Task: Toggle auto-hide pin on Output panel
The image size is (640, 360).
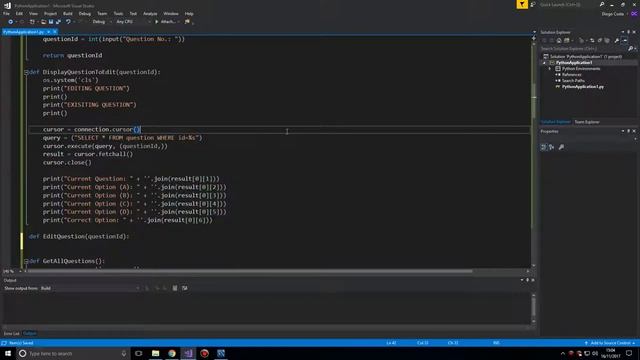Action: [x=527, y=280]
